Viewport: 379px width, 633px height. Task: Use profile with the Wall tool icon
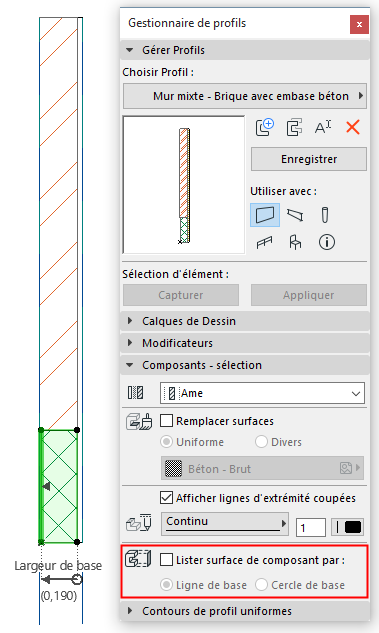(265, 214)
